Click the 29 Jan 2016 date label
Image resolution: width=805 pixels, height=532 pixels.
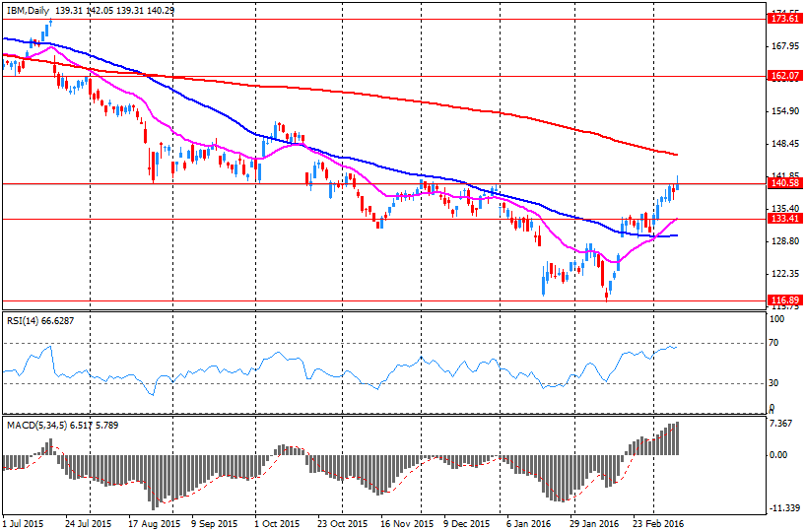coord(593,524)
